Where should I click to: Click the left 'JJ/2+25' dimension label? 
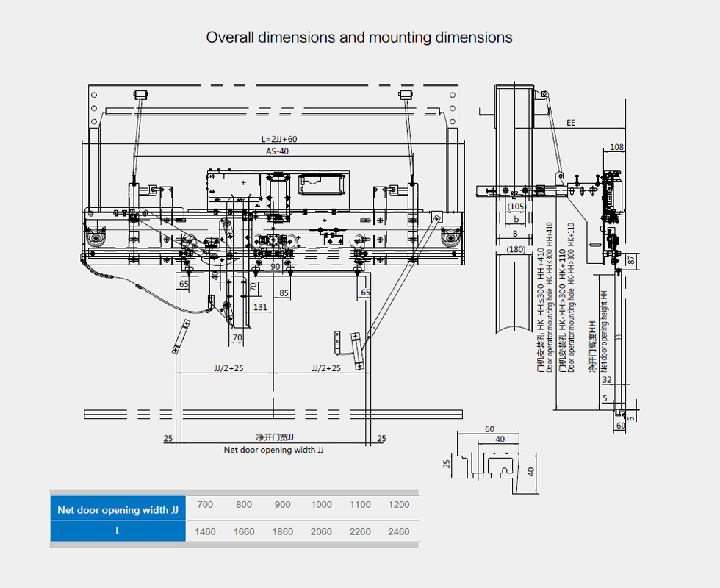click(228, 368)
